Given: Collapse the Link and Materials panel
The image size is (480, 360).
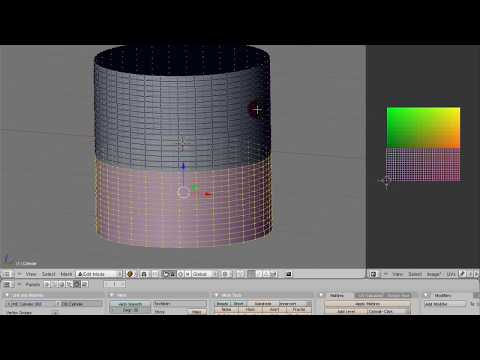Looking at the screenshot, I should [x=7, y=295].
